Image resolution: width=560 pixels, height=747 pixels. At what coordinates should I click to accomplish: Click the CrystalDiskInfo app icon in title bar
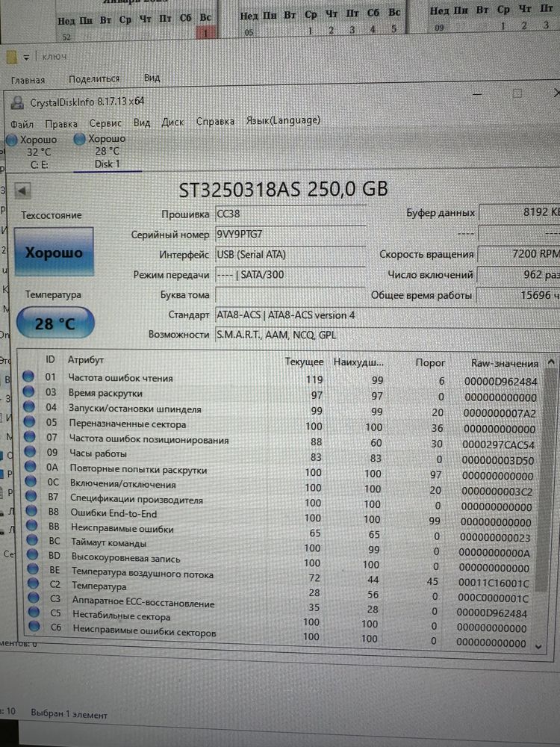pos(18,102)
